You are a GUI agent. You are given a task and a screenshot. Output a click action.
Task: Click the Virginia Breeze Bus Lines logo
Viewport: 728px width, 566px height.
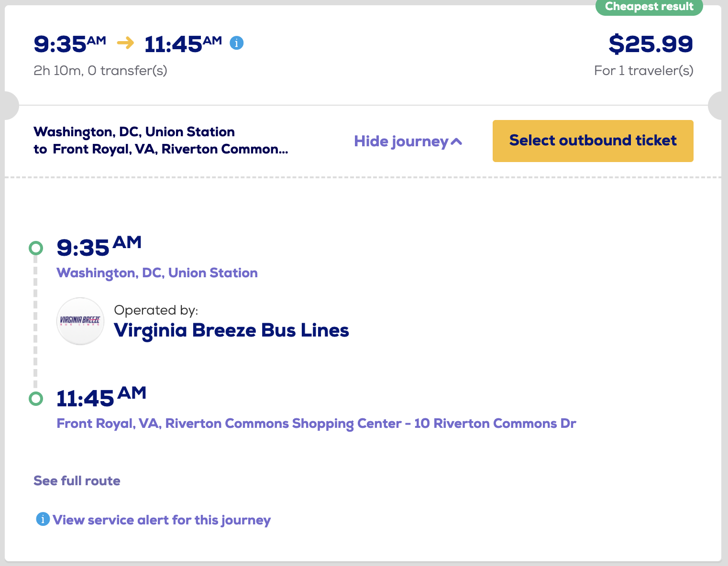pos(80,321)
